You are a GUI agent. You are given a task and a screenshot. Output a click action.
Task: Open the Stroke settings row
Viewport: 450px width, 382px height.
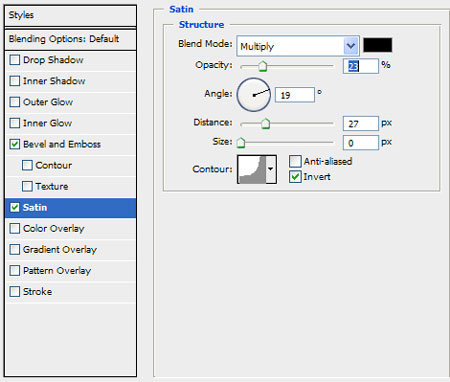[70, 292]
